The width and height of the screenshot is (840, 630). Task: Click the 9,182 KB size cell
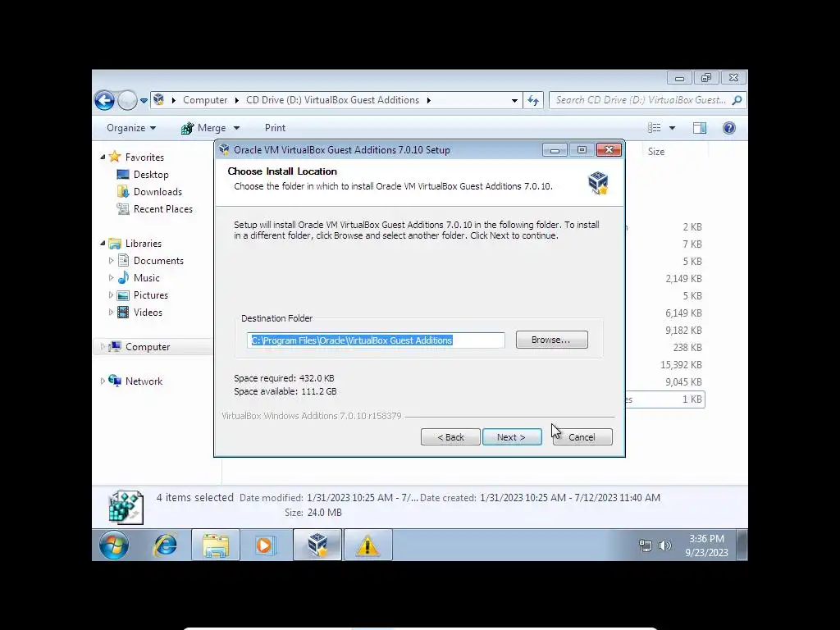pyautogui.click(x=683, y=331)
